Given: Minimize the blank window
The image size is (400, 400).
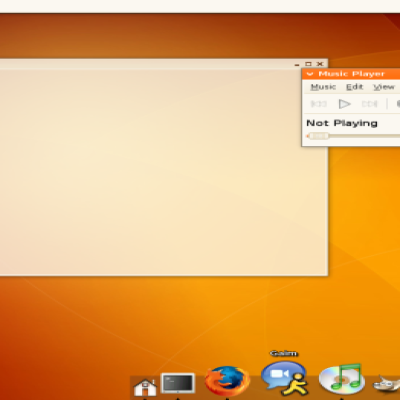Looking at the screenshot, I should coord(297,64).
